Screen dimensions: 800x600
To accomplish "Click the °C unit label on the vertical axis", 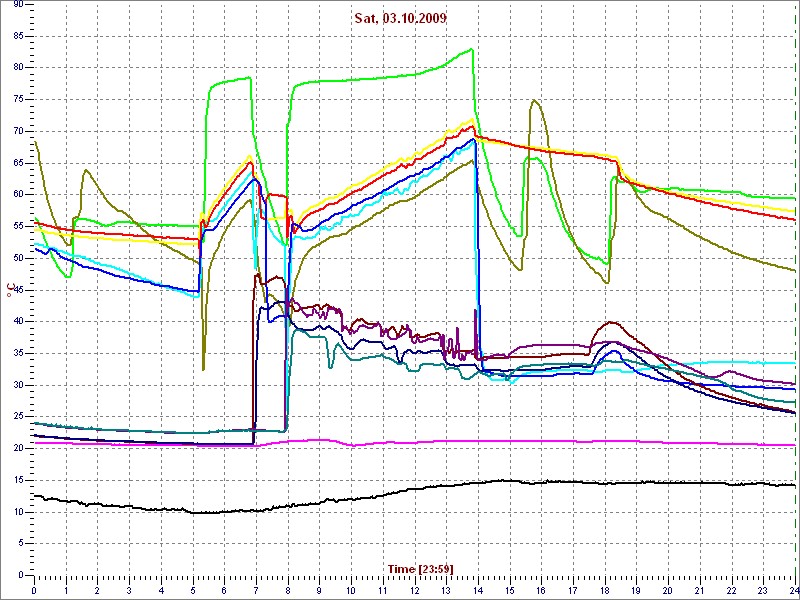I will 11,290.
